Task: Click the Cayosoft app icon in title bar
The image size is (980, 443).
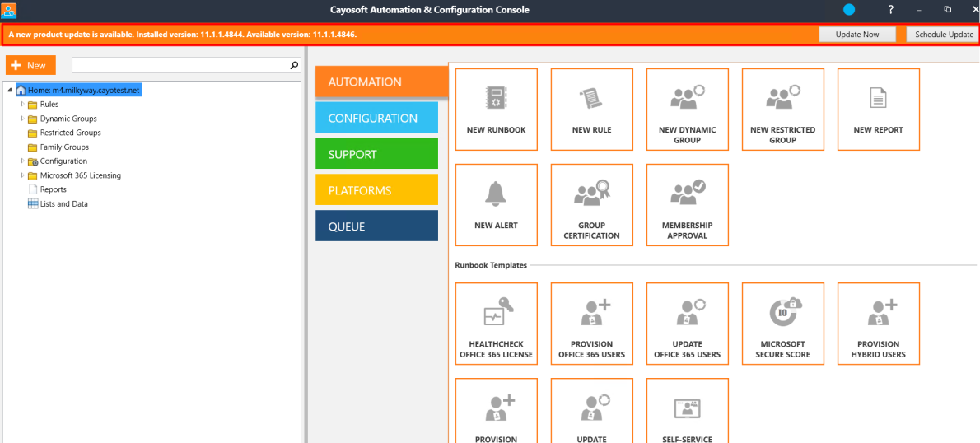Action: (9, 9)
